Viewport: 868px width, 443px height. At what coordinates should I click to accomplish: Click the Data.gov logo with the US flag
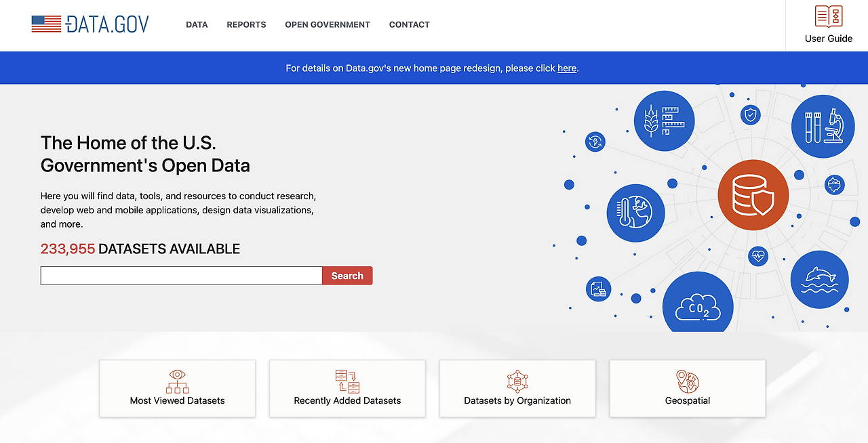pyautogui.click(x=90, y=24)
